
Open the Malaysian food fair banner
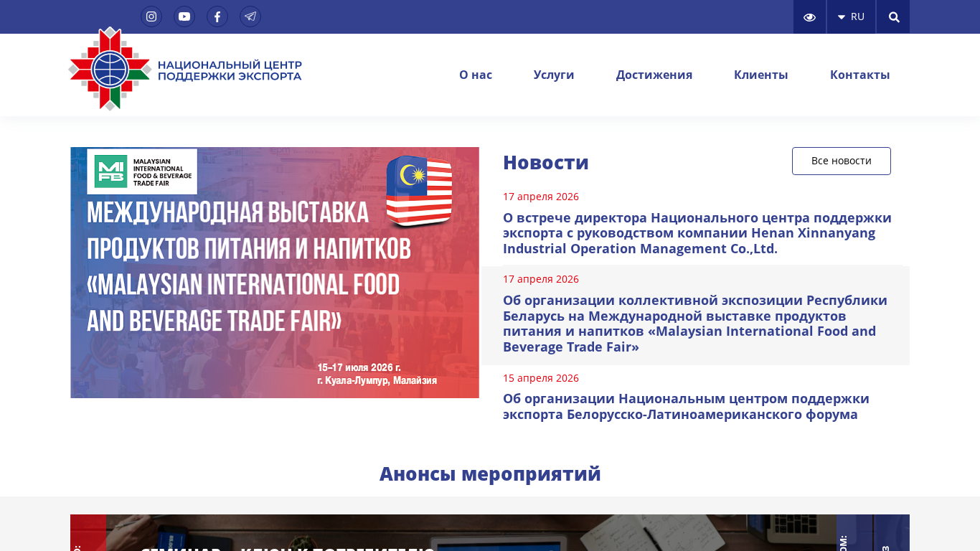coord(275,273)
